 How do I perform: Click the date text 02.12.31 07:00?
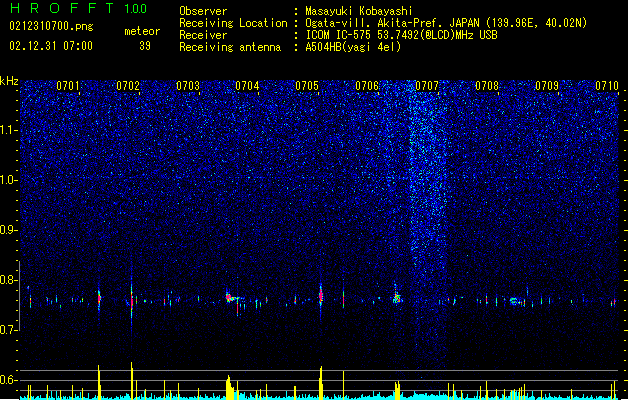[x=51, y=46]
